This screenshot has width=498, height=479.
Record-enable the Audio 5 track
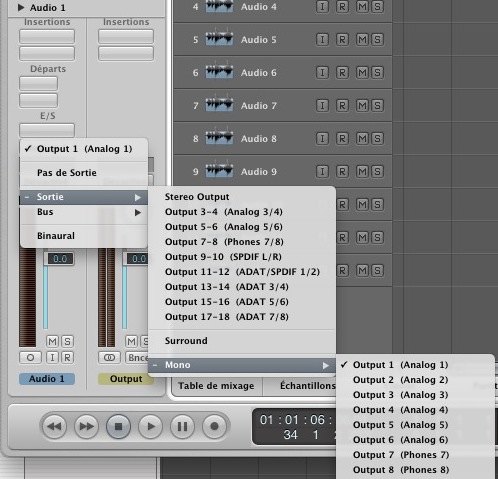click(x=342, y=39)
